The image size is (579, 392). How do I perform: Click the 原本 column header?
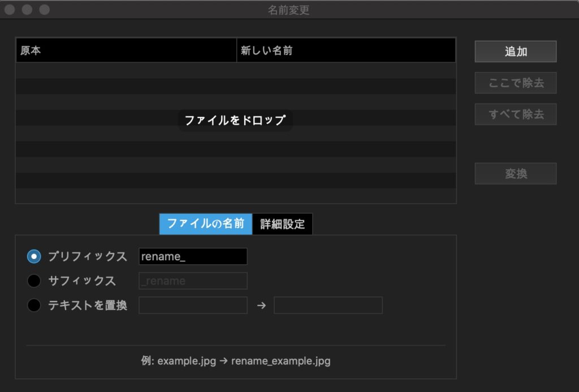point(126,50)
